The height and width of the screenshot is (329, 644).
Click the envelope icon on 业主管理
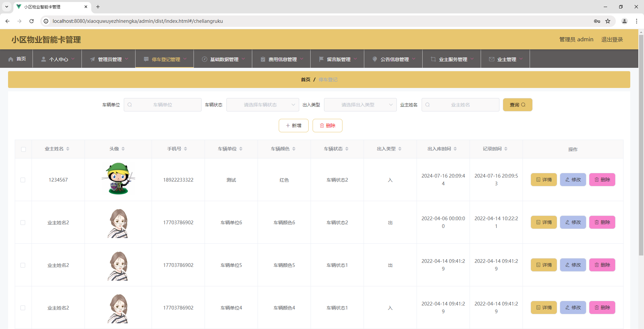[492, 59]
